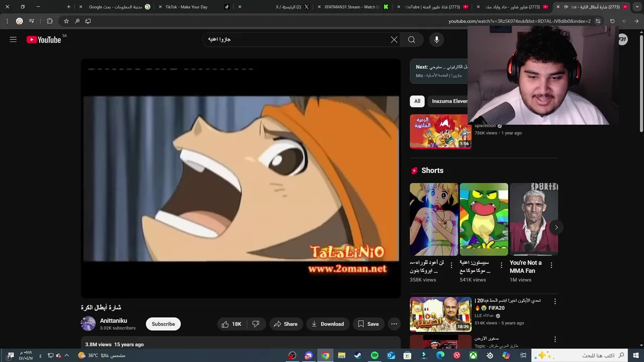Open the 358K views Short thumbnail
Viewport: 644px width, 362px height.
(x=434, y=219)
